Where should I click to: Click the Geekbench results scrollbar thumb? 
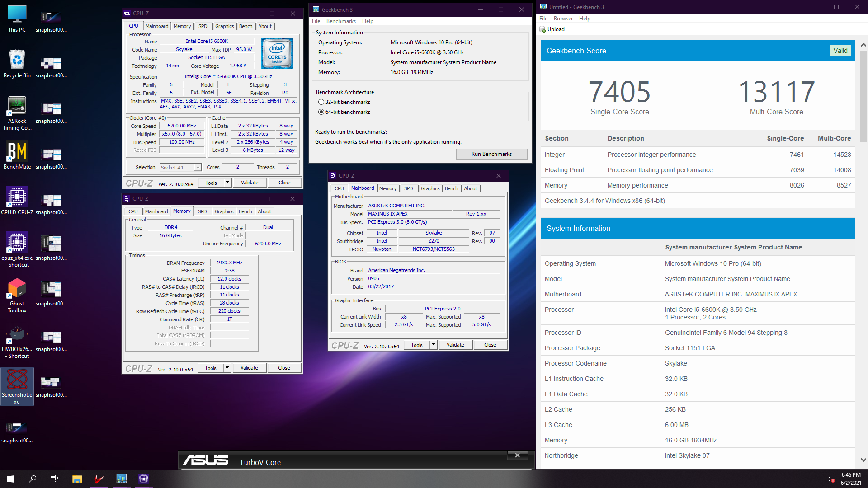[863, 95]
